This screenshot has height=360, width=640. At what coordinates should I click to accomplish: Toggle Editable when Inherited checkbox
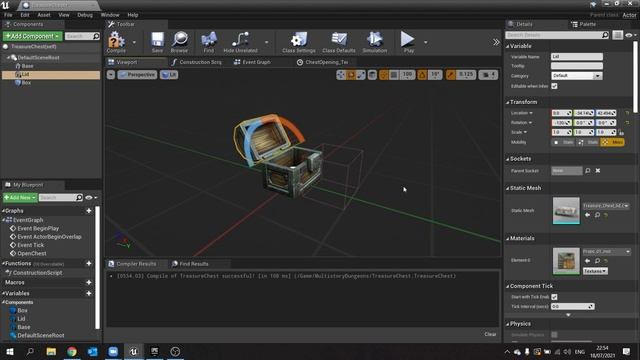tap(554, 86)
